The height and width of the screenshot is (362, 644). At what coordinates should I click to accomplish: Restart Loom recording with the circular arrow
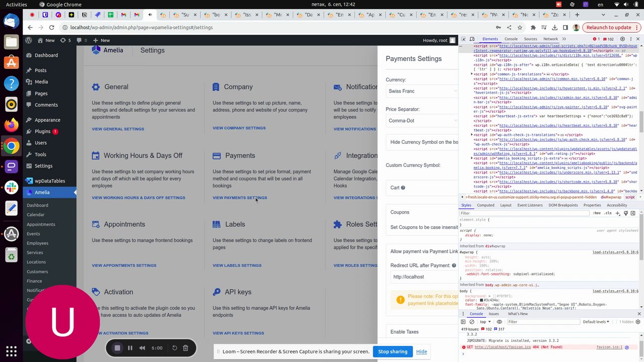coord(175,348)
